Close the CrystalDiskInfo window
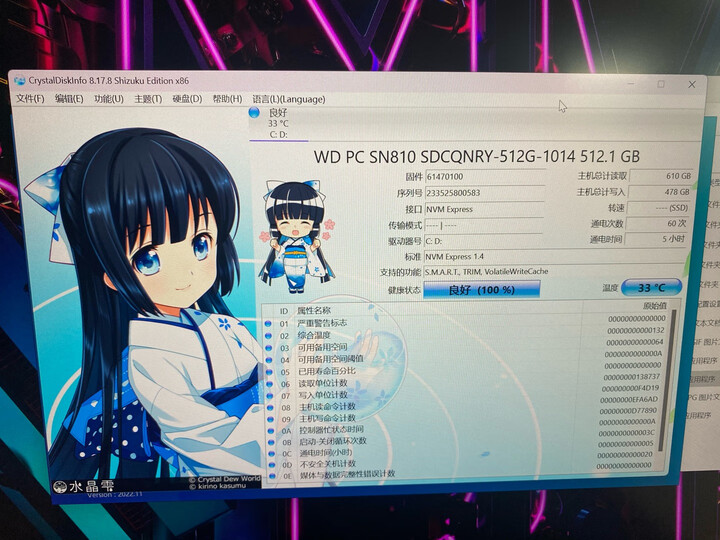 (x=692, y=84)
